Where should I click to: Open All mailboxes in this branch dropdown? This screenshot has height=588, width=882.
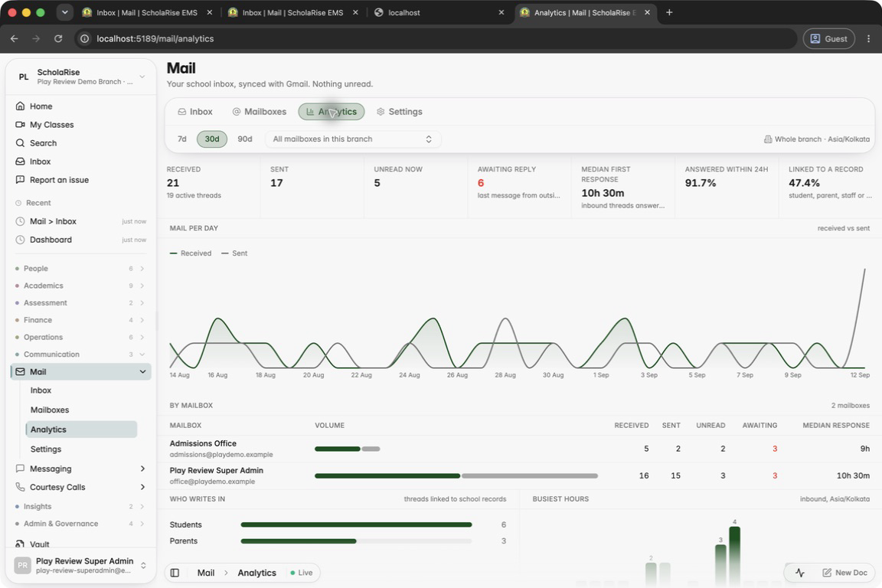(x=353, y=139)
